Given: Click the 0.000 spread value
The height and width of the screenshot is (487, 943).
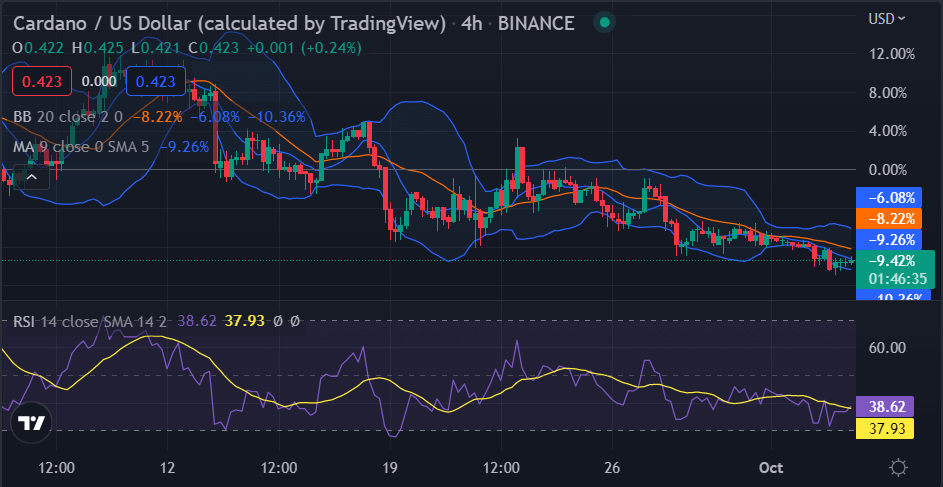Looking at the screenshot, I should click(99, 82).
